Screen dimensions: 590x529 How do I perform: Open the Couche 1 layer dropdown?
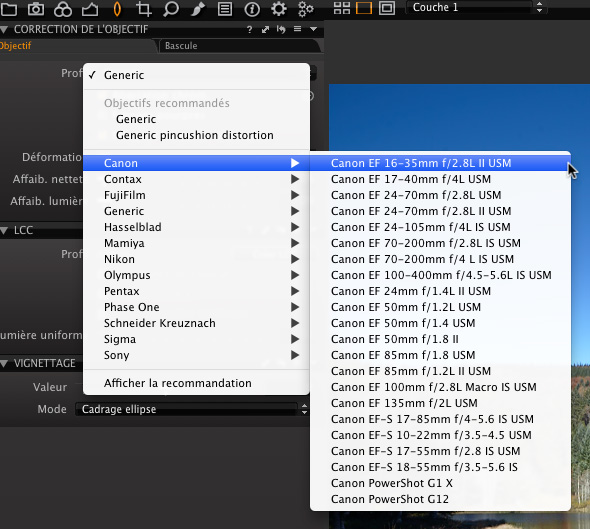tap(477, 7)
